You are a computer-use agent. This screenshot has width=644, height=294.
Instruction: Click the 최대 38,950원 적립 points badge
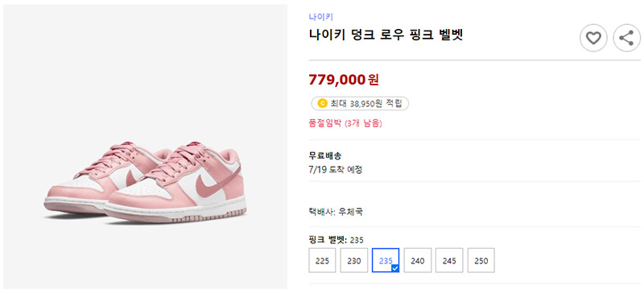[360, 104]
